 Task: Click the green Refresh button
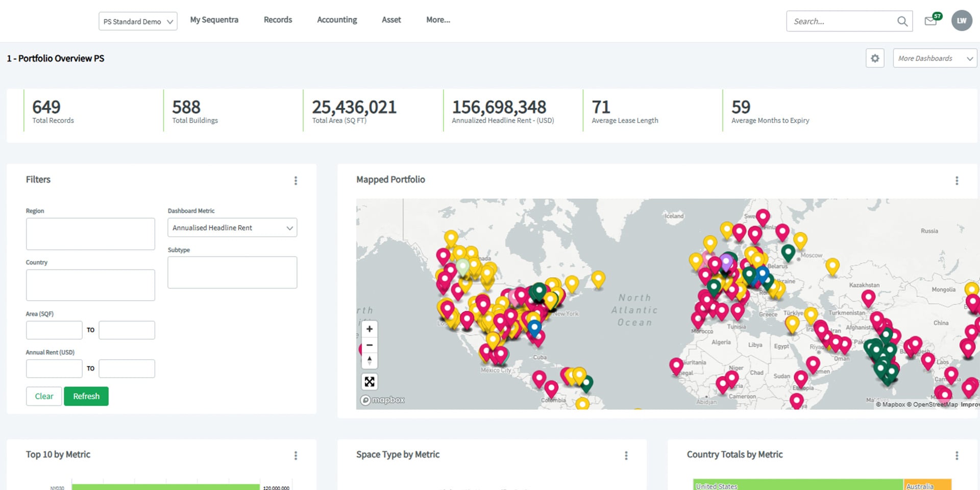[86, 396]
